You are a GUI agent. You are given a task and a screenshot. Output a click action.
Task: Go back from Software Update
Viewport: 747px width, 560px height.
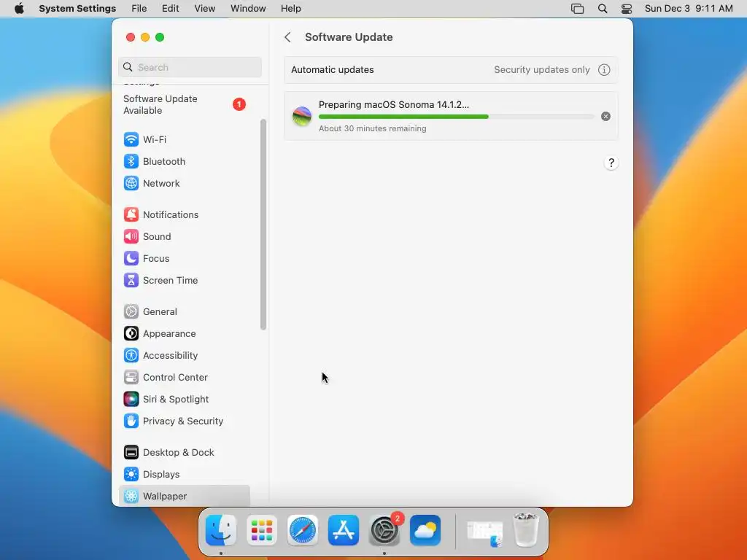click(x=287, y=37)
